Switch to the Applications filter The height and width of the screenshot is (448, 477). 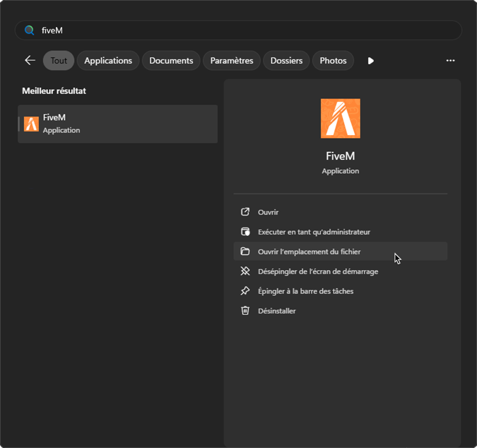pos(108,61)
